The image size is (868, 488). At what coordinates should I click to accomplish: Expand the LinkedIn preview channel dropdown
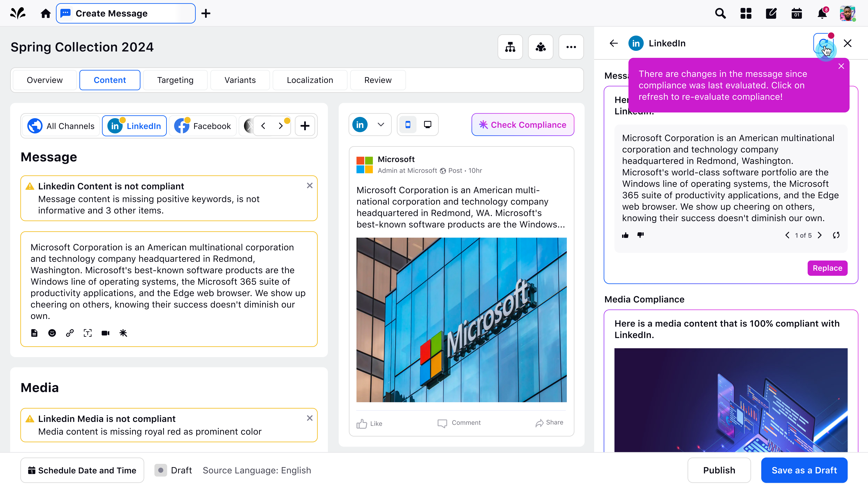coord(381,125)
